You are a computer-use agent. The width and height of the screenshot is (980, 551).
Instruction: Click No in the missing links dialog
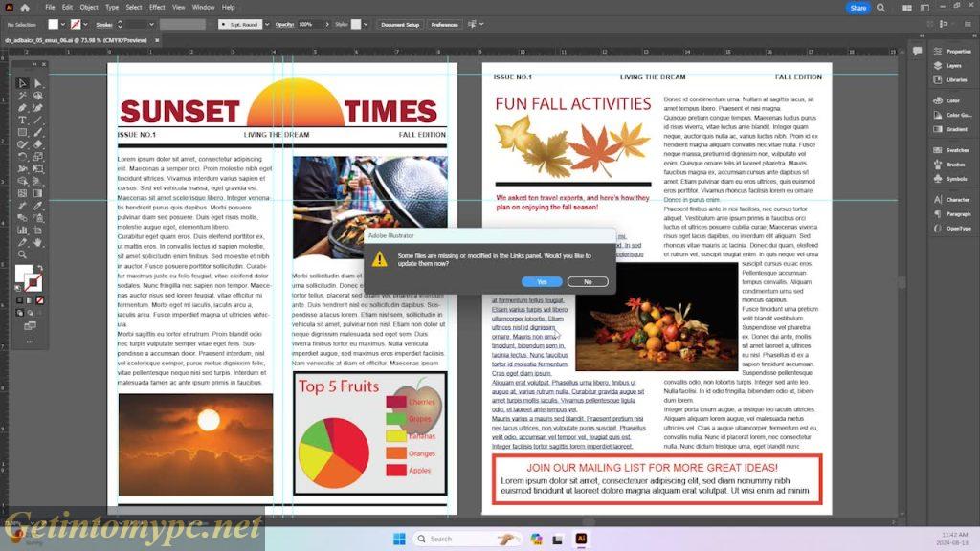tap(588, 282)
